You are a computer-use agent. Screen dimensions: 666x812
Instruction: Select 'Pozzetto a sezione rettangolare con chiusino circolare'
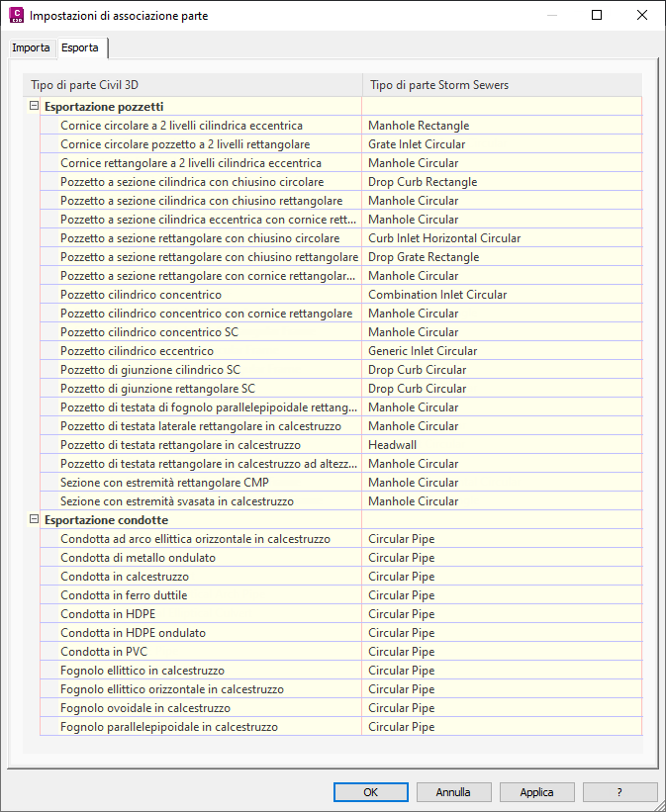[201, 238]
